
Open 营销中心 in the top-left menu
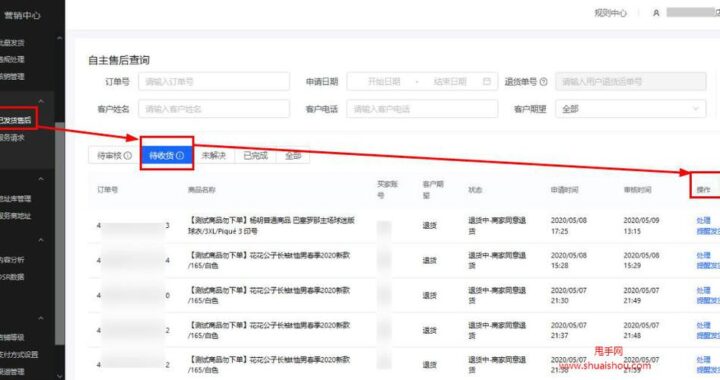[x=22, y=15]
